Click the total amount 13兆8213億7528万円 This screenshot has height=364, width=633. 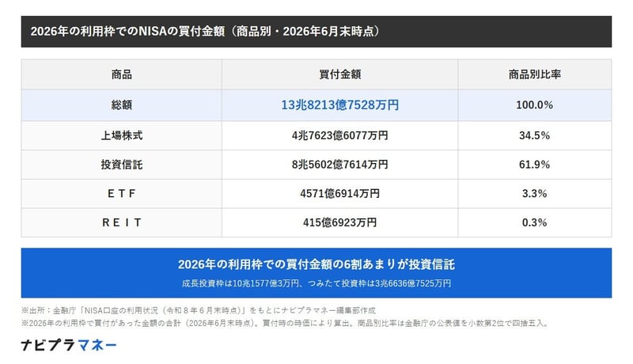(x=340, y=105)
